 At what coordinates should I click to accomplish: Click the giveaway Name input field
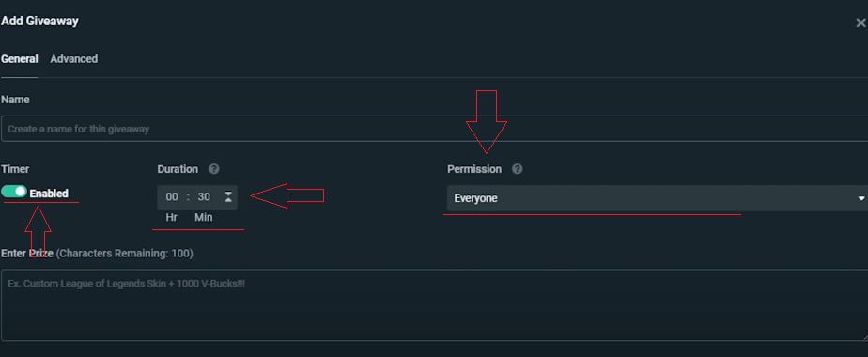tap(435, 129)
